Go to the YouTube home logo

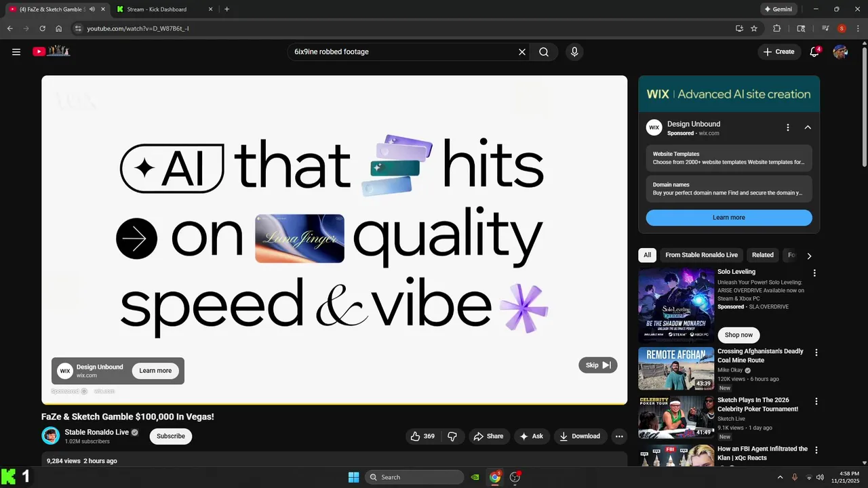[52, 52]
